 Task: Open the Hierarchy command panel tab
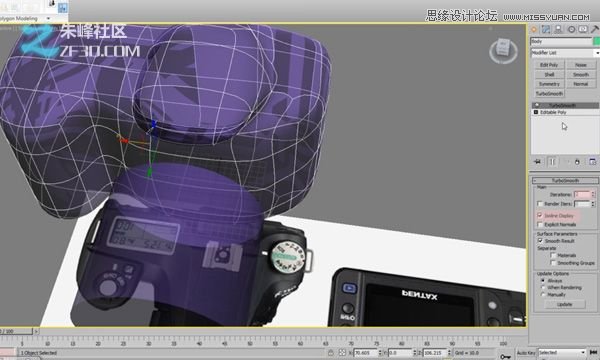coord(558,29)
